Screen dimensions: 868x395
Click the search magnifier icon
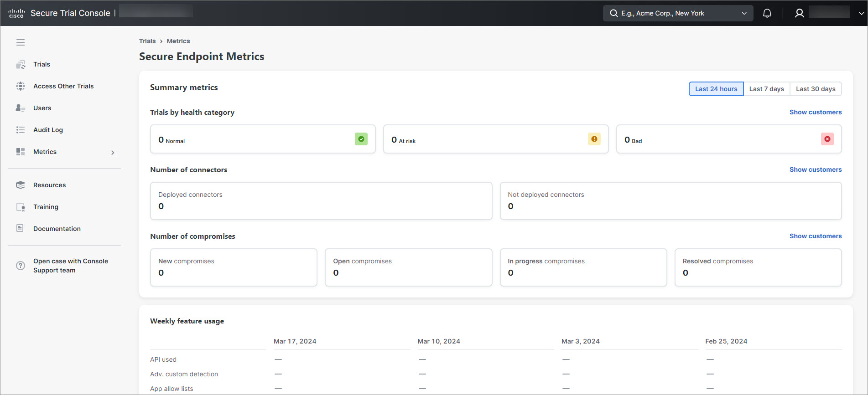613,13
